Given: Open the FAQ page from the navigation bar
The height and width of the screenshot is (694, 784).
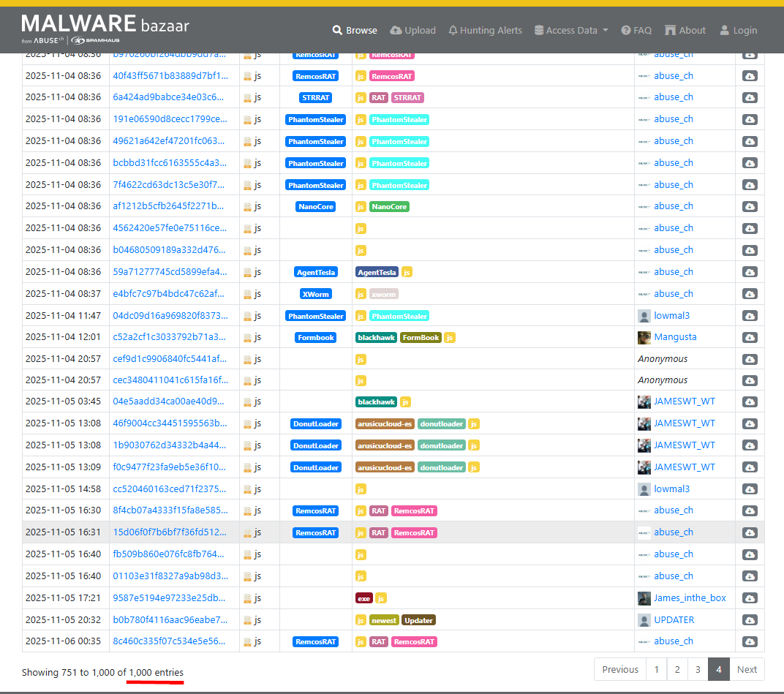Looking at the screenshot, I should [636, 30].
